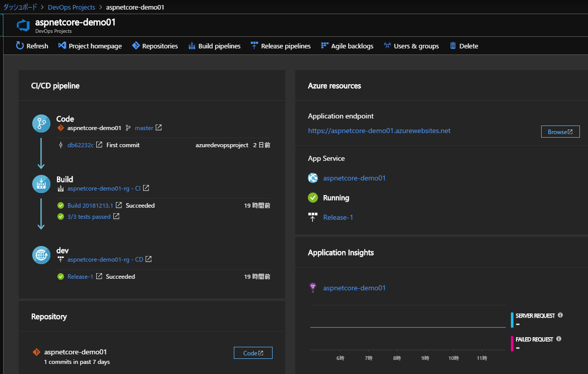
Task: Click the First commit message text
Action: (123, 145)
